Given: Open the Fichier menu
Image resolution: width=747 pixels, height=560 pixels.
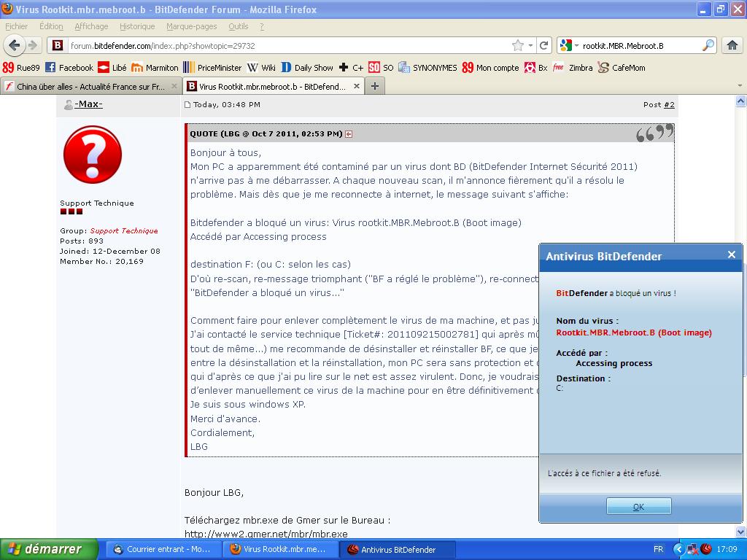Looking at the screenshot, I should pyautogui.click(x=16, y=26).
